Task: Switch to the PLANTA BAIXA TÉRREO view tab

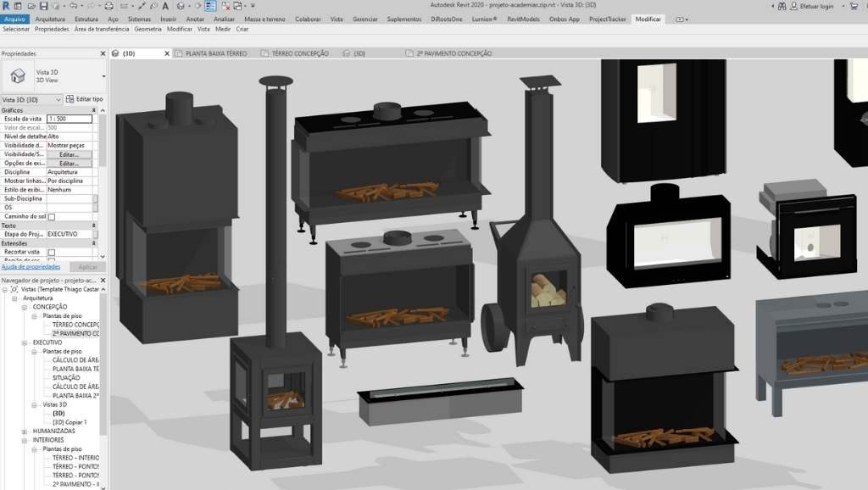Action: coord(215,53)
